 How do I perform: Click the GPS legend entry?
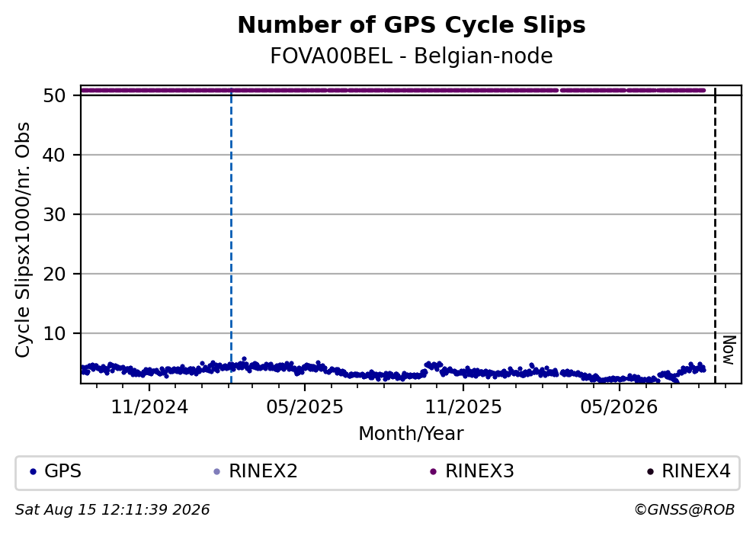56,471
